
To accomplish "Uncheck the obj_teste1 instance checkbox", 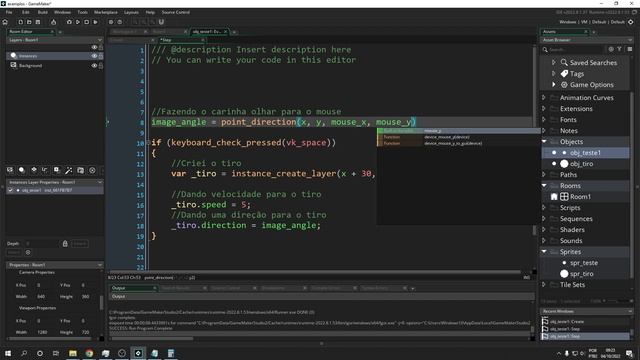I will (x=10, y=190).
